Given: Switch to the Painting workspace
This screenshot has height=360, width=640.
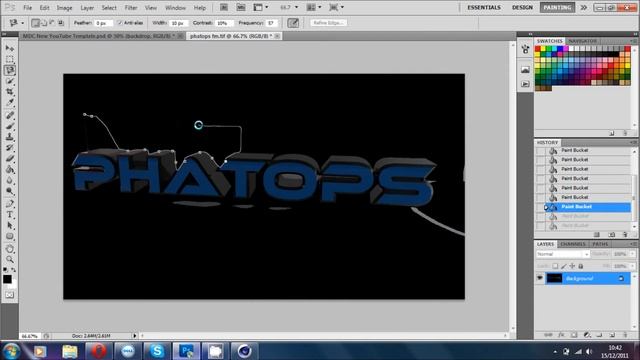Looking at the screenshot, I should point(557,7).
